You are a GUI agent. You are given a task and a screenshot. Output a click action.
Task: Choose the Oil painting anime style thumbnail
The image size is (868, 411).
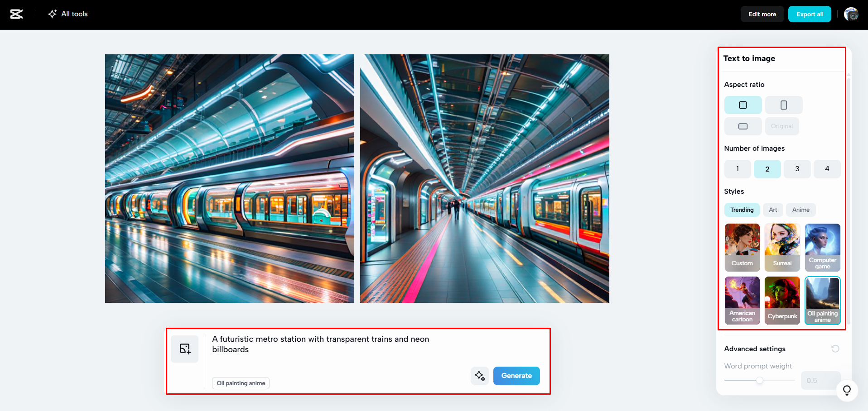click(823, 301)
